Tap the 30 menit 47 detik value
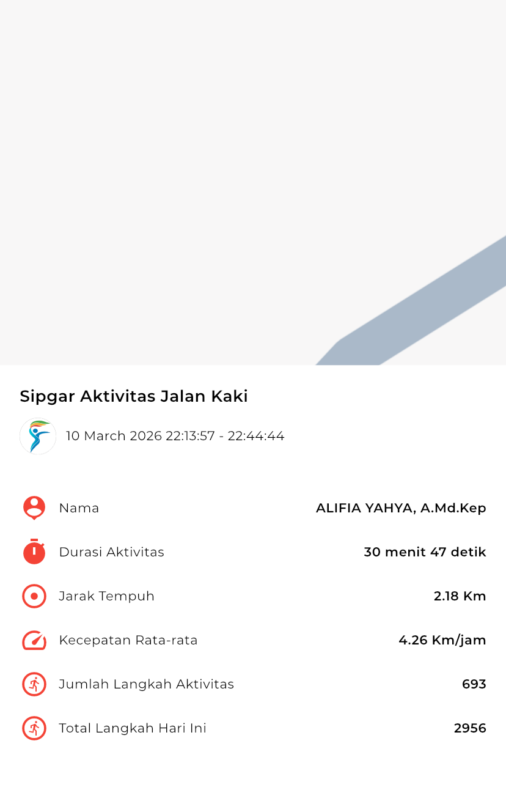 coord(425,552)
